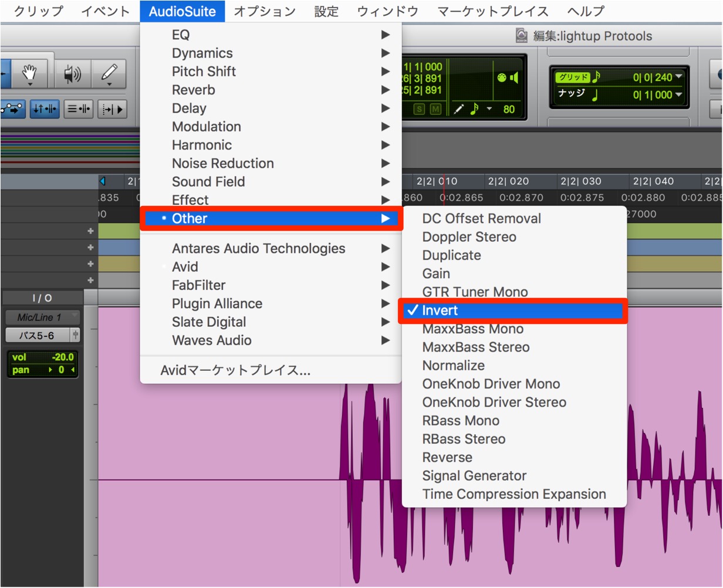
Task: Open the マーケットプレイス menu
Action: pos(493,11)
